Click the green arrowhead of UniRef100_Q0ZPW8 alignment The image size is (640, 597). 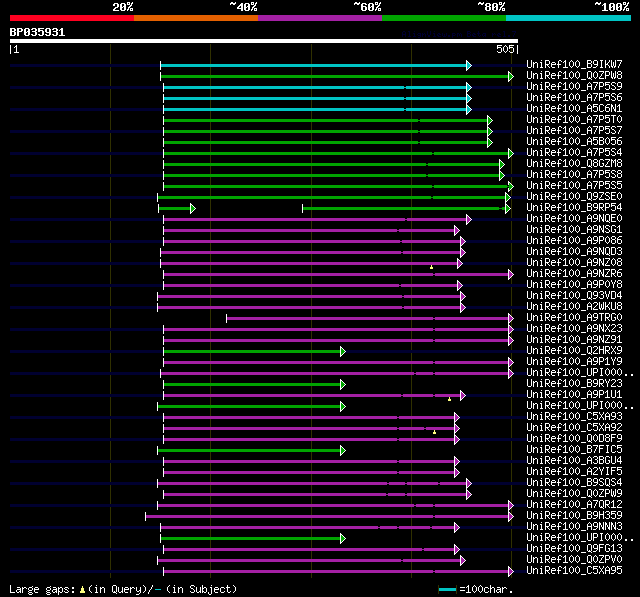[511, 76]
